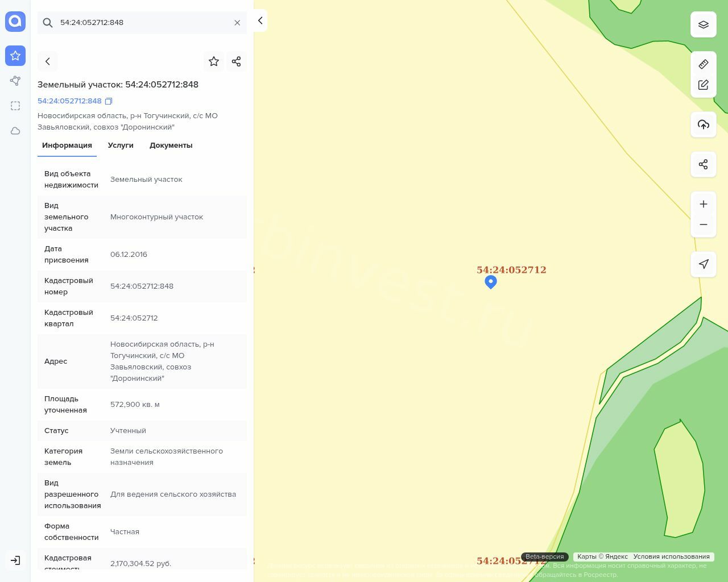Click the blue map pin marker
The width and height of the screenshot is (728, 582).
(x=491, y=281)
